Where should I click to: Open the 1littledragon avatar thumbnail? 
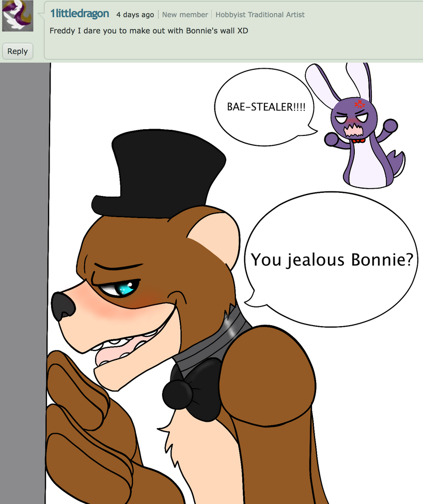pyautogui.click(x=18, y=16)
